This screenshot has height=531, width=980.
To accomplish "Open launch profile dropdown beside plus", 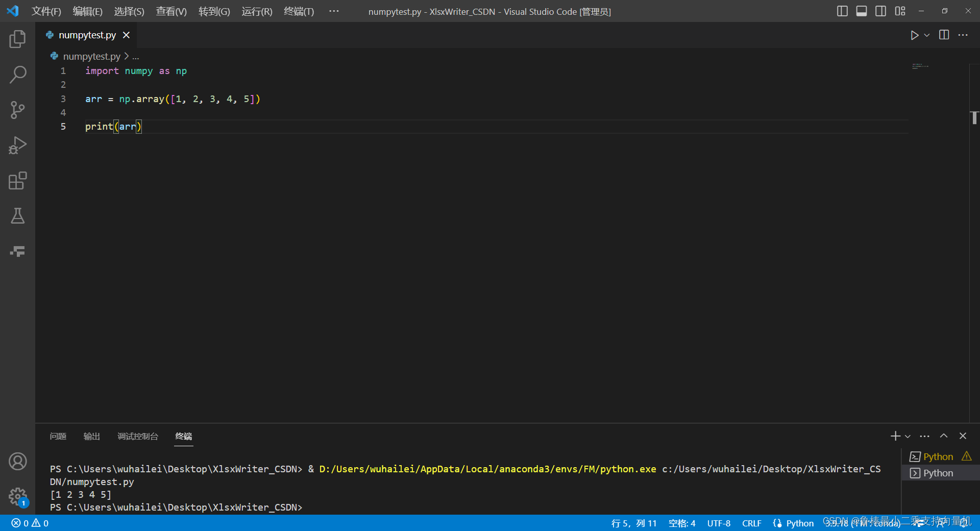I will pyautogui.click(x=908, y=437).
